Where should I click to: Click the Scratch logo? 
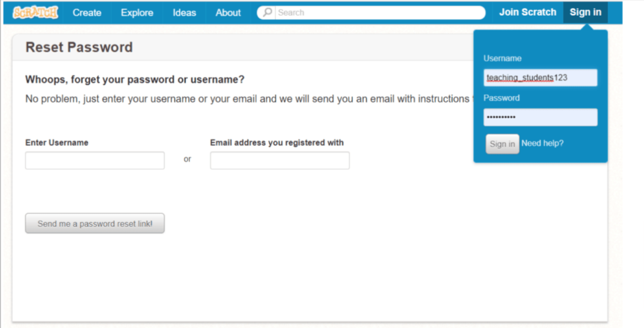coord(35,12)
